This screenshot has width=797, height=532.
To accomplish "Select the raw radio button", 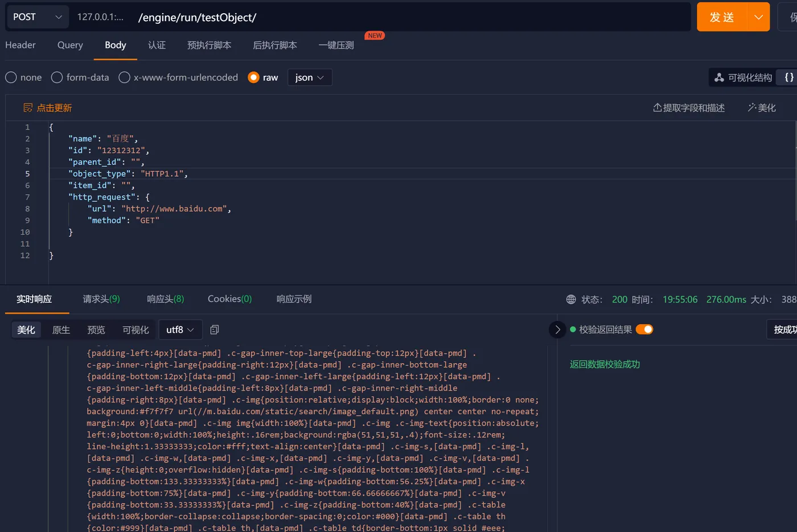I will coord(254,77).
